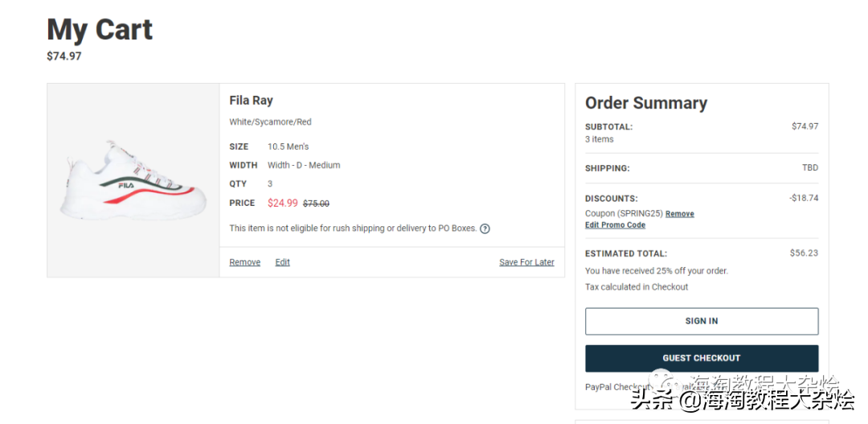Click the $56.23 estimated total amount
Viewport: 868px width, 424px height.
pos(804,253)
